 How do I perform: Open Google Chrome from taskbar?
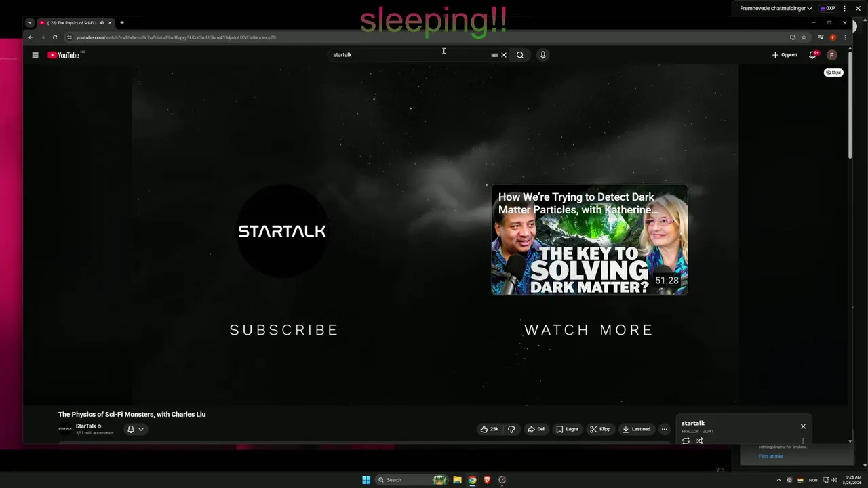(x=472, y=480)
